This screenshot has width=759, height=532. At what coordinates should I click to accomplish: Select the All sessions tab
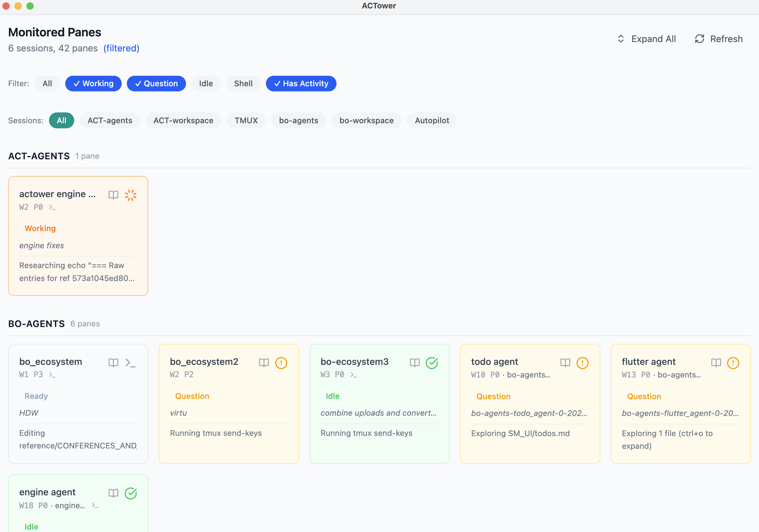point(62,120)
